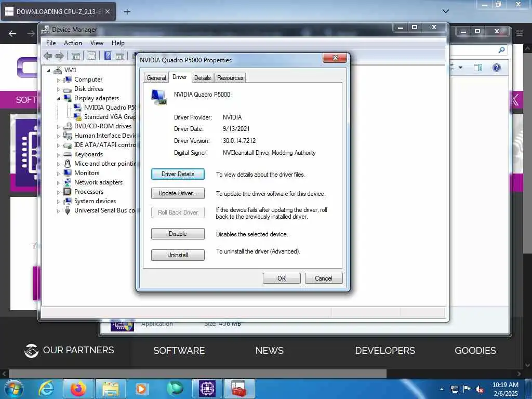
Task: Switch to Device Manager toolbox taskbar icon
Action: click(239, 389)
